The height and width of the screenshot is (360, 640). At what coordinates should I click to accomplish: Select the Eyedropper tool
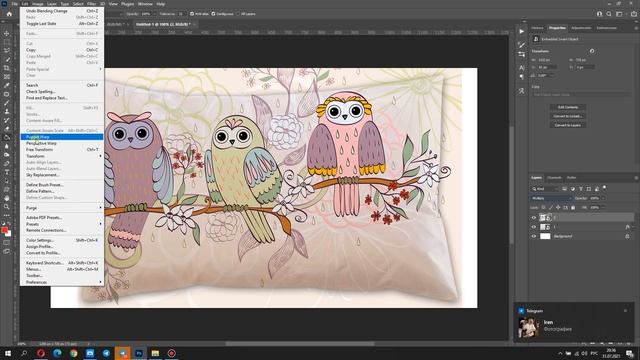7,85
